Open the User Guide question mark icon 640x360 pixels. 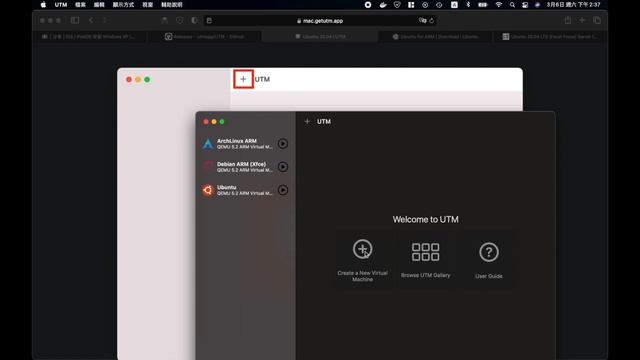489,252
